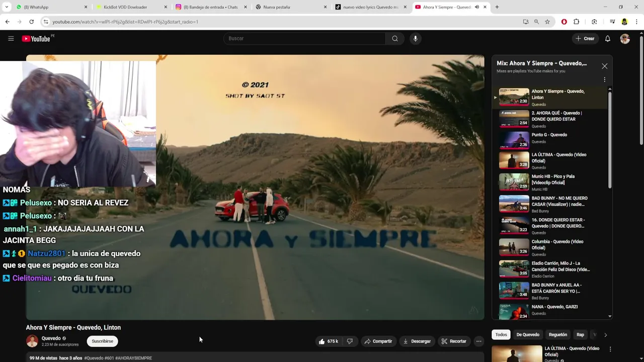644x362 pixels.
Task: Go back in browser history
Action: (7, 22)
